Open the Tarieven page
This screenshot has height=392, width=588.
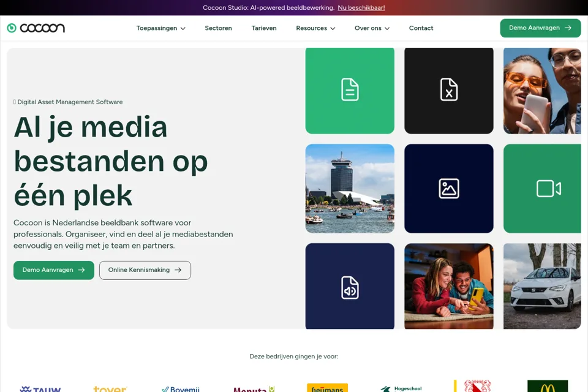[x=264, y=28]
